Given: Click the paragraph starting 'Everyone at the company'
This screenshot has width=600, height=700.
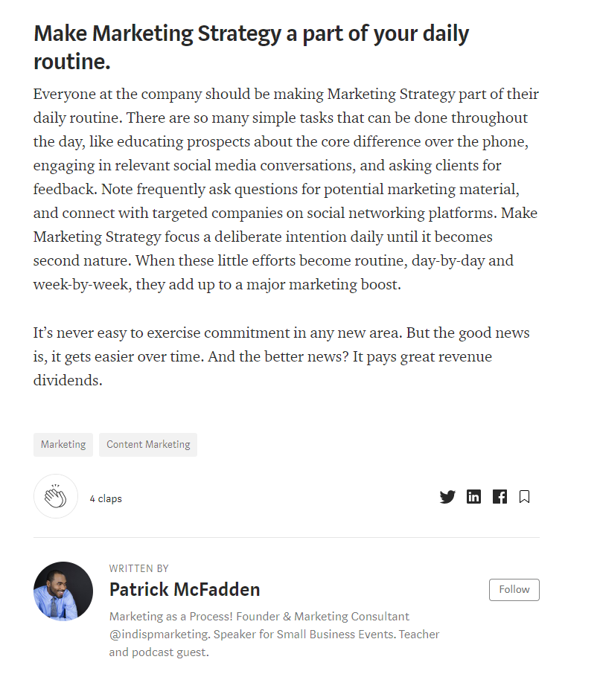Looking at the screenshot, I should click(286, 189).
